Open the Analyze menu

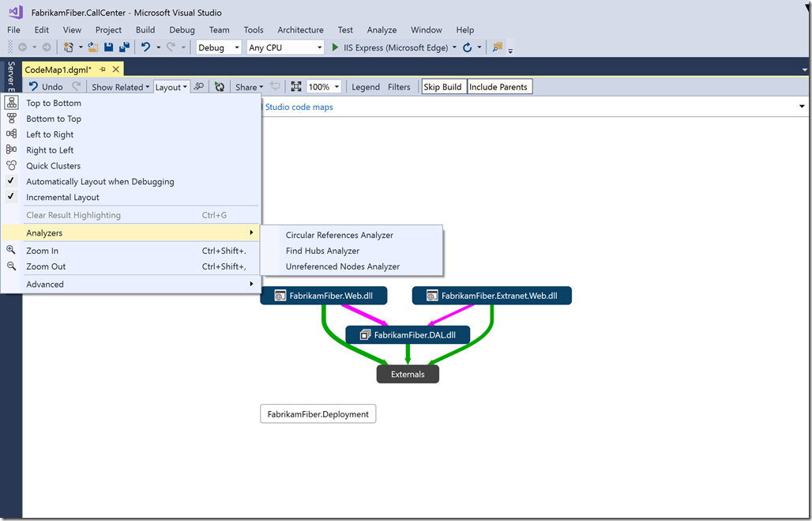(382, 30)
